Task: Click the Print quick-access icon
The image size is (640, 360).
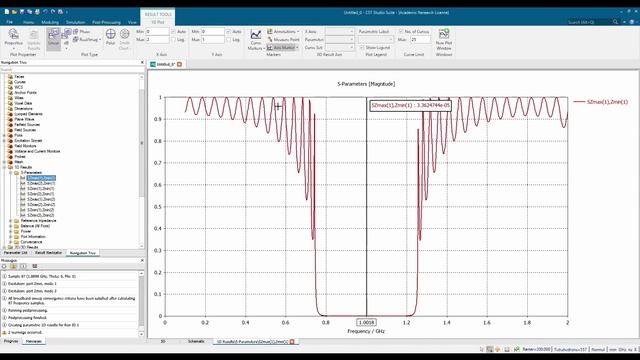Action: coord(37,12)
